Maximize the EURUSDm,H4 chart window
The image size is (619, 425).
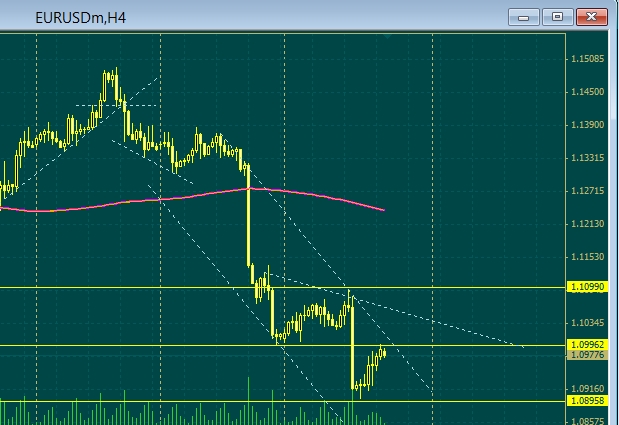557,17
